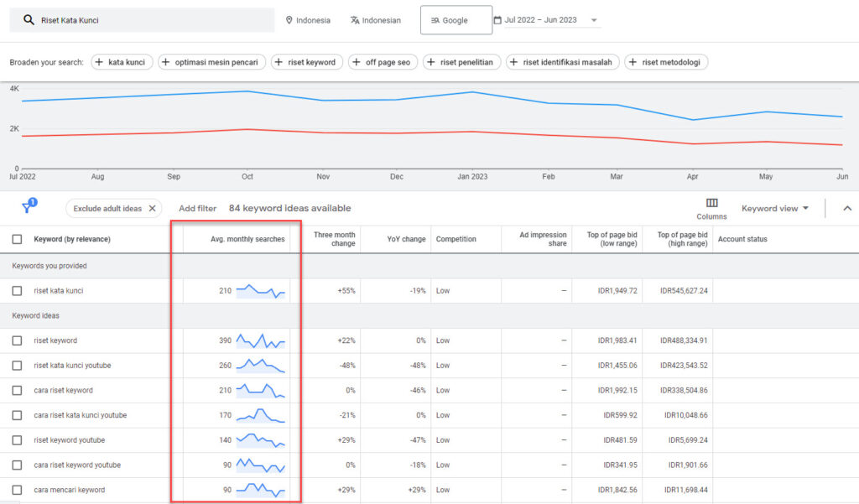Click the Keyword ideas section label

(35, 315)
